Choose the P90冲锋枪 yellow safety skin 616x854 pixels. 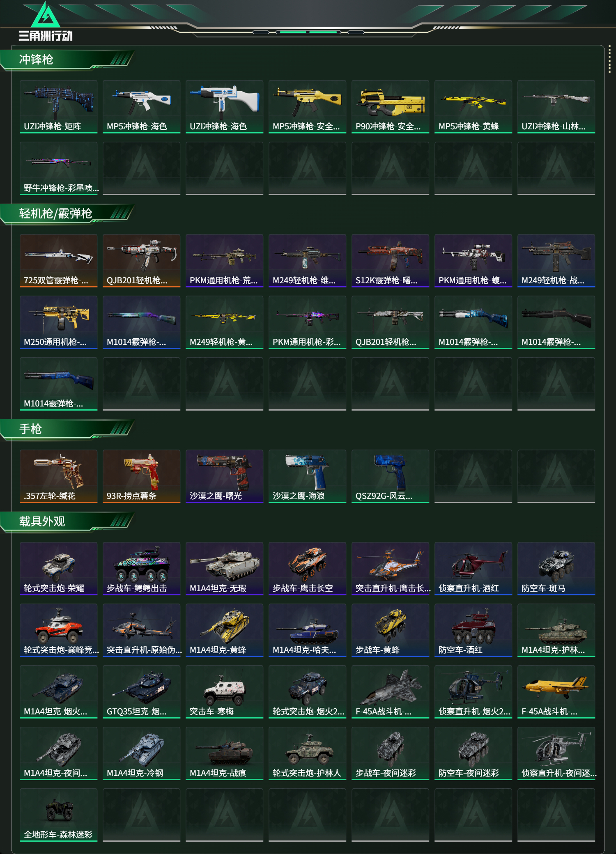[391, 107]
